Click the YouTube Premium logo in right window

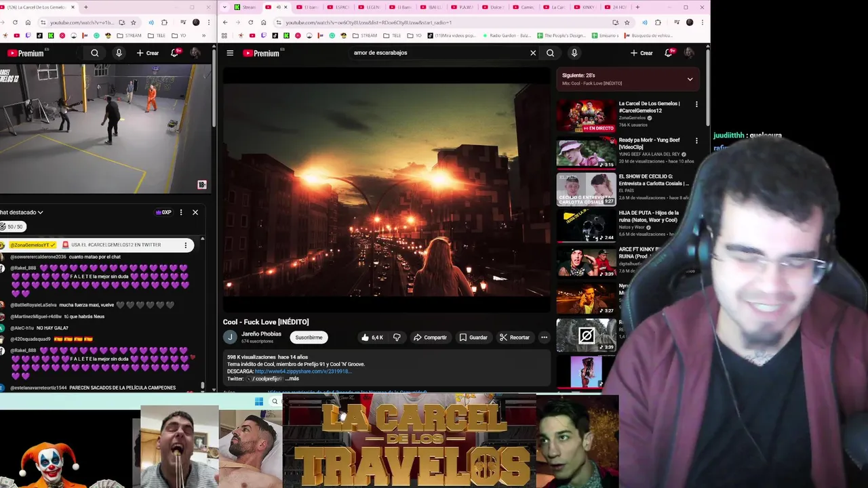(x=261, y=53)
